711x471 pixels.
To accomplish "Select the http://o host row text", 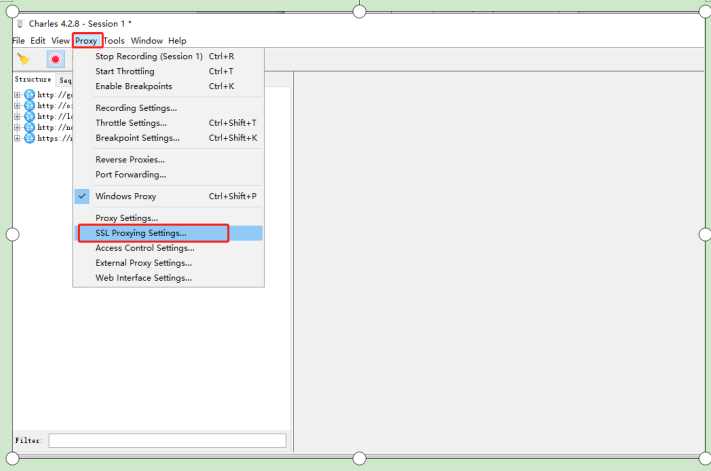I will point(54,106).
